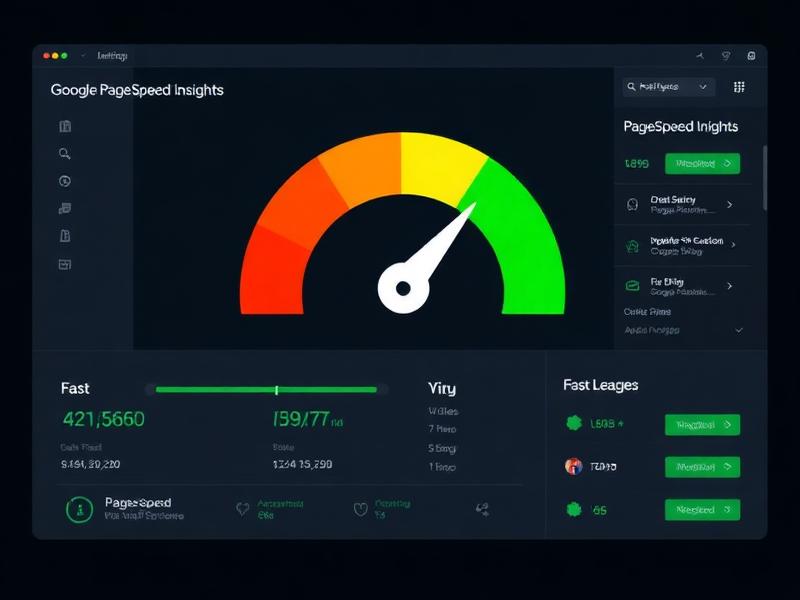The width and height of the screenshot is (800, 600).
Task: Click the green circular info icon beside PageSpeed
Action: [79, 509]
